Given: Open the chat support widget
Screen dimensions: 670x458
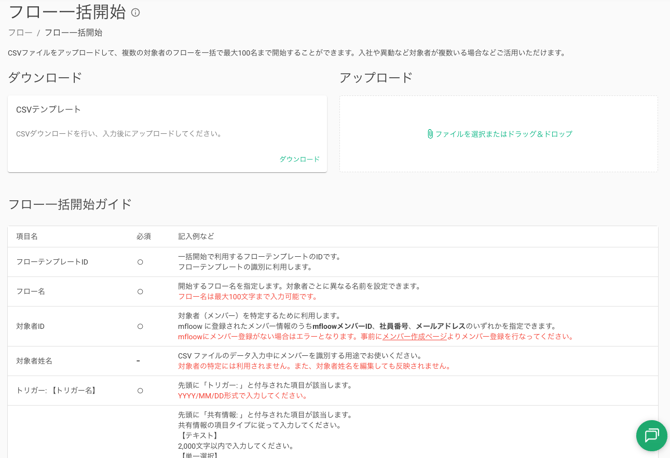Looking at the screenshot, I should pos(652,435).
